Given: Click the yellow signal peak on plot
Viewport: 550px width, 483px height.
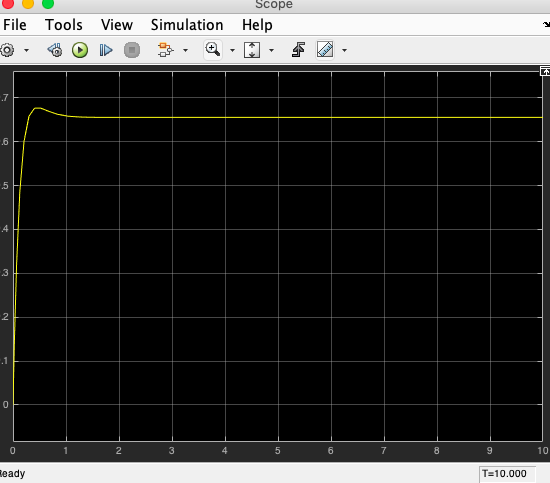Looking at the screenshot, I should [38, 108].
